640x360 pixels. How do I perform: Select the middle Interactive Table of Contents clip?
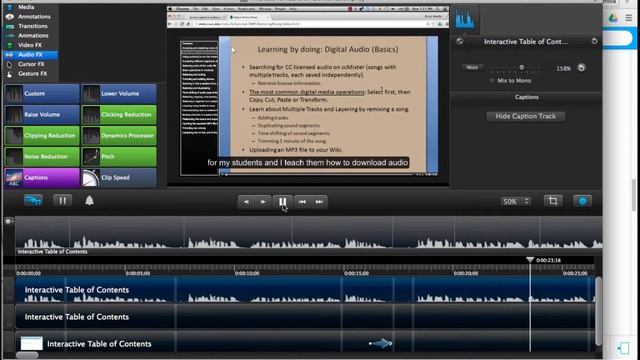(305, 317)
